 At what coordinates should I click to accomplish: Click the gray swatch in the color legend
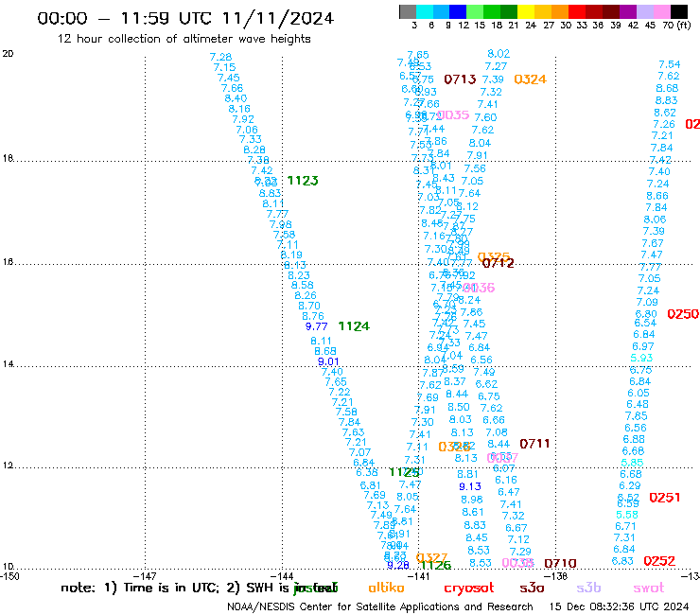click(408, 11)
